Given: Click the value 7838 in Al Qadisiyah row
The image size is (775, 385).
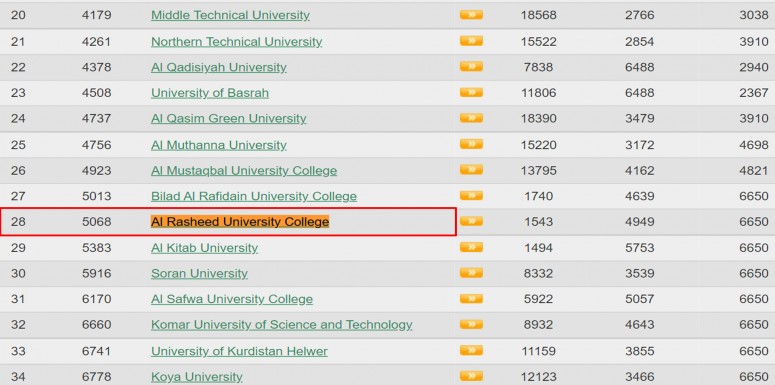Looking at the screenshot, I should pos(538,67).
